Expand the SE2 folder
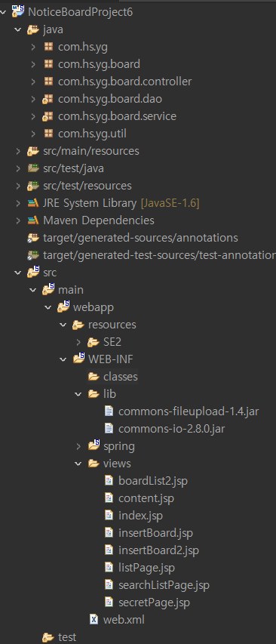 tap(78, 342)
